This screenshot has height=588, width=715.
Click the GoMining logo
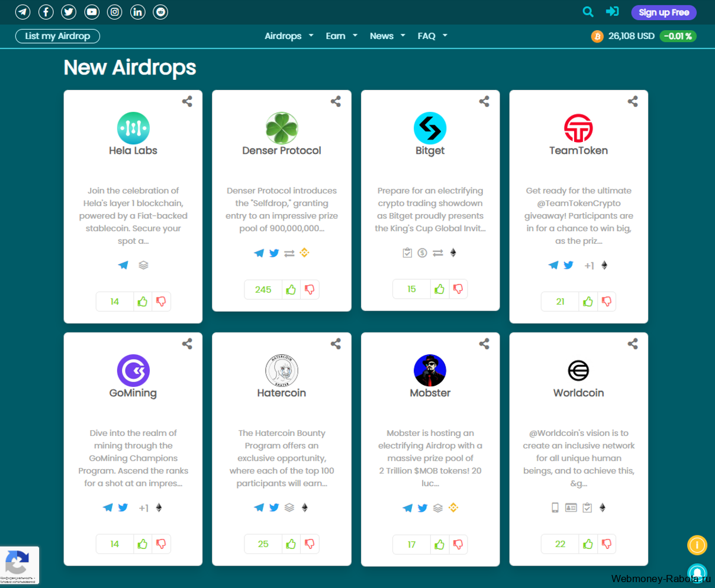(x=133, y=370)
